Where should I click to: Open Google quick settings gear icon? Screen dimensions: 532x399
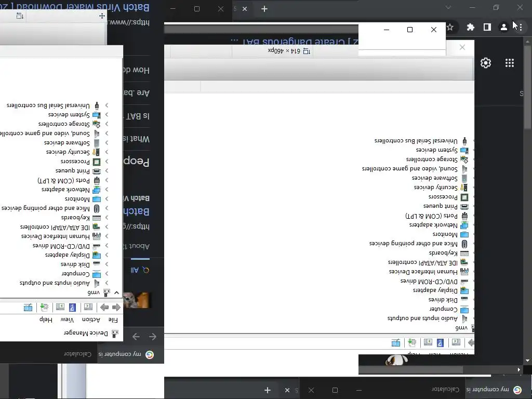pyautogui.click(x=486, y=63)
